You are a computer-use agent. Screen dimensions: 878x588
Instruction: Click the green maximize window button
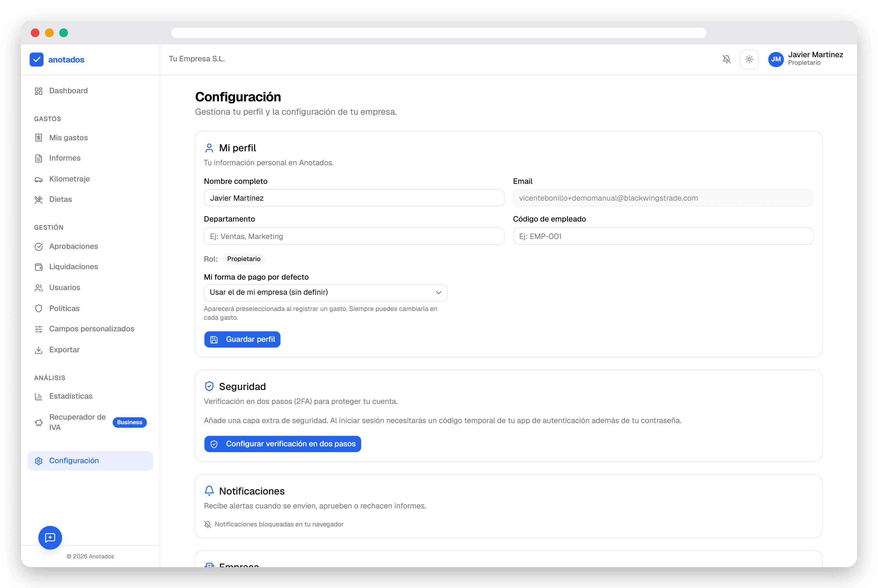coord(64,33)
